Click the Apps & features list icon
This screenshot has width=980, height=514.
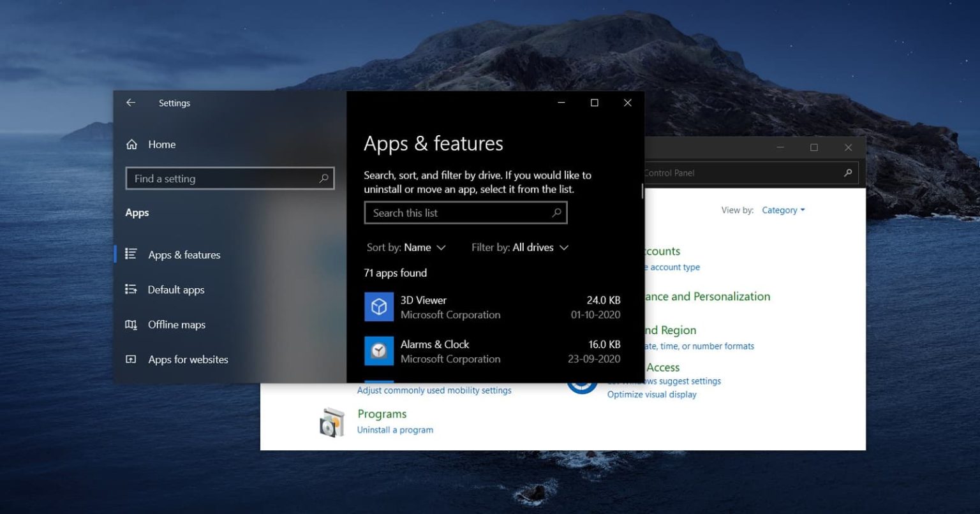[130, 254]
